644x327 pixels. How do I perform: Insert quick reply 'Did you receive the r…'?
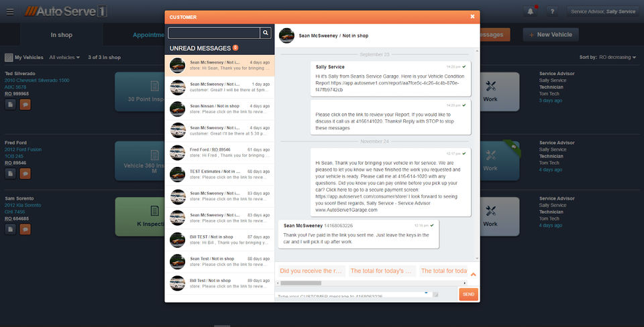[311, 271]
